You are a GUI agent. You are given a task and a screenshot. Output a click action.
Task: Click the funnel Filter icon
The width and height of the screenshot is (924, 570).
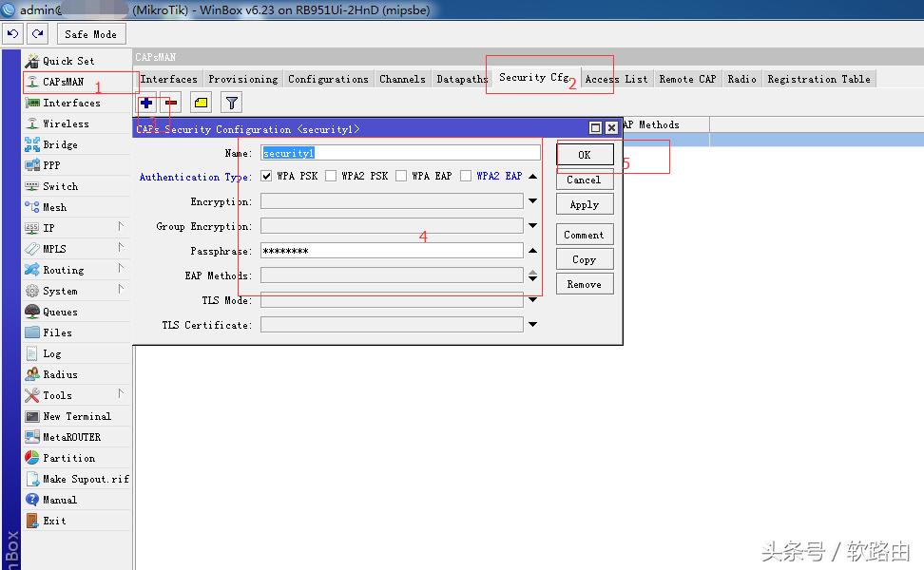(x=231, y=103)
